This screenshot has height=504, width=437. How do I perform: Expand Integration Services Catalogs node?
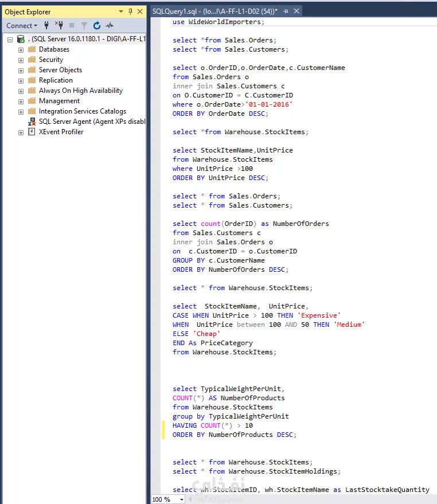coord(21,112)
